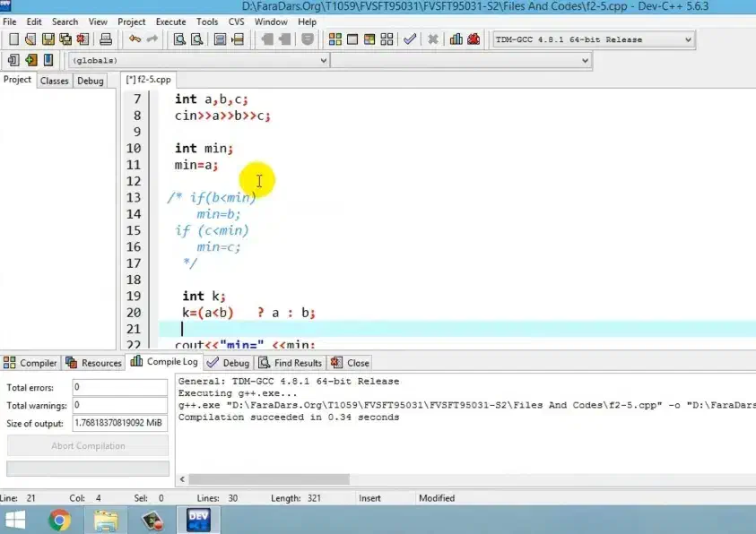Click the New file toolbar icon
756x534 pixels.
click(x=13, y=39)
